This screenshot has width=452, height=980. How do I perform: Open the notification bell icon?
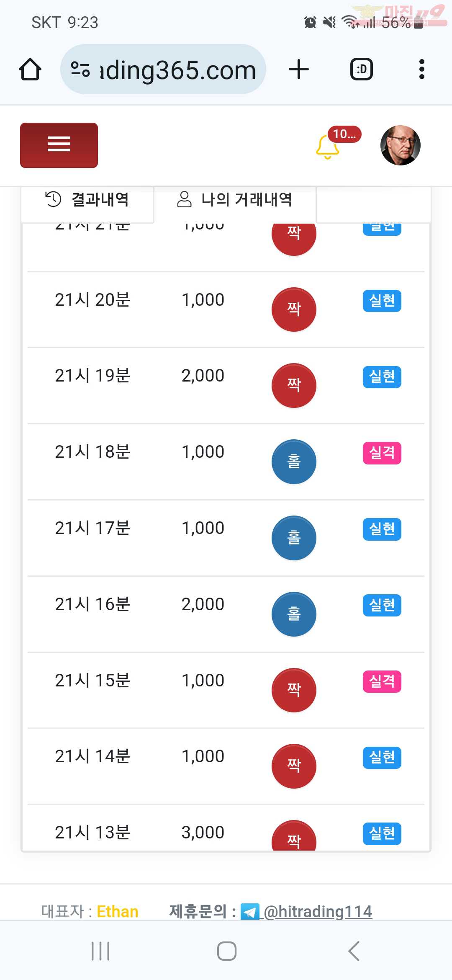click(x=327, y=147)
